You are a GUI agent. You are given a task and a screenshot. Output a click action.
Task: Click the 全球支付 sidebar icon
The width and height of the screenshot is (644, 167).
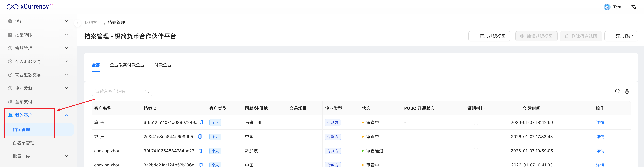pos(10,102)
